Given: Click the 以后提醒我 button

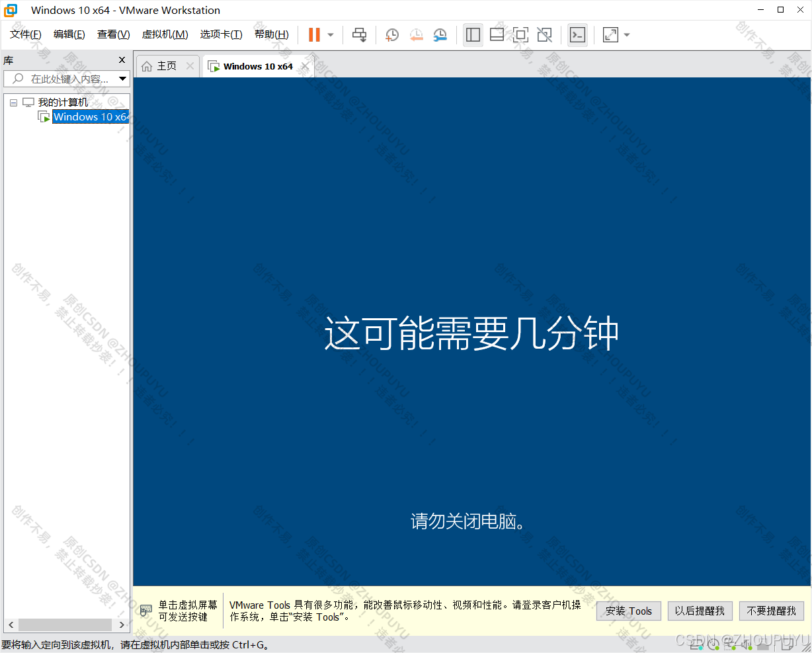Looking at the screenshot, I should [x=700, y=611].
